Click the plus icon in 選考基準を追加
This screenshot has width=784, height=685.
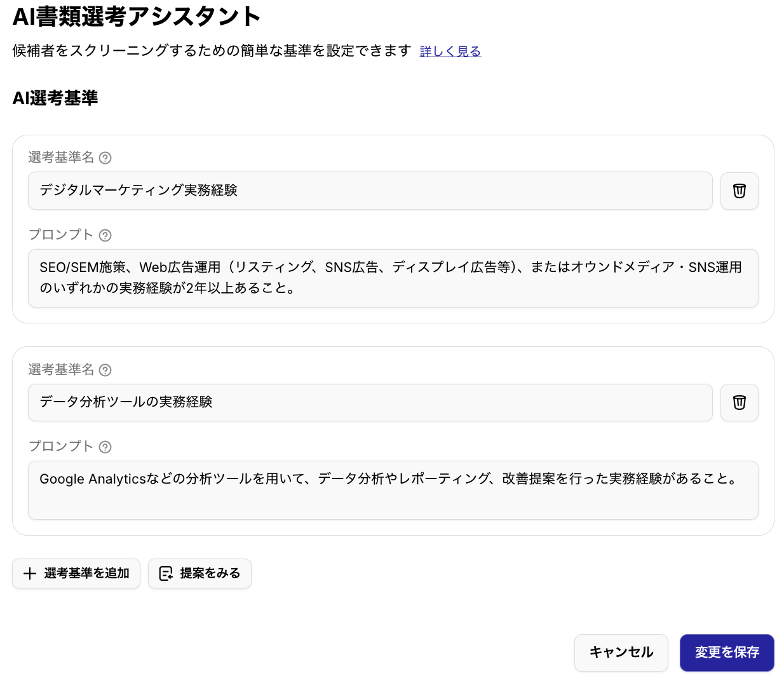coord(30,574)
